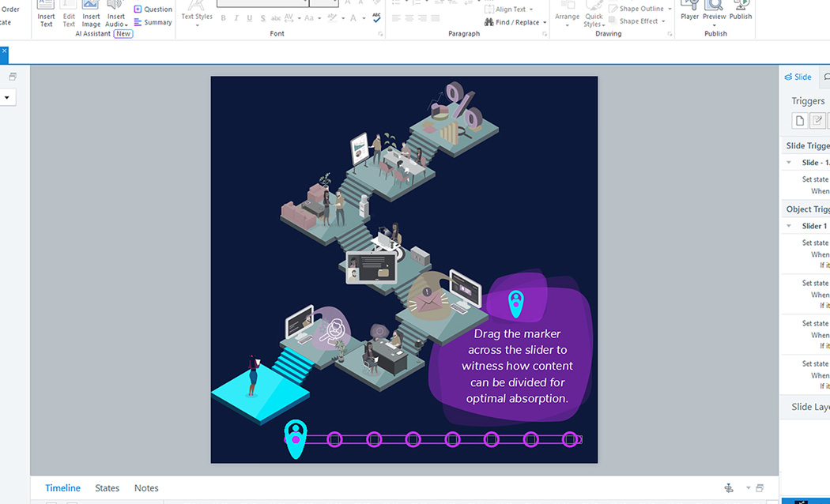Toggle underline text formatting
The height and width of the screenshot is (504, 830).
(x=250, y=18)
